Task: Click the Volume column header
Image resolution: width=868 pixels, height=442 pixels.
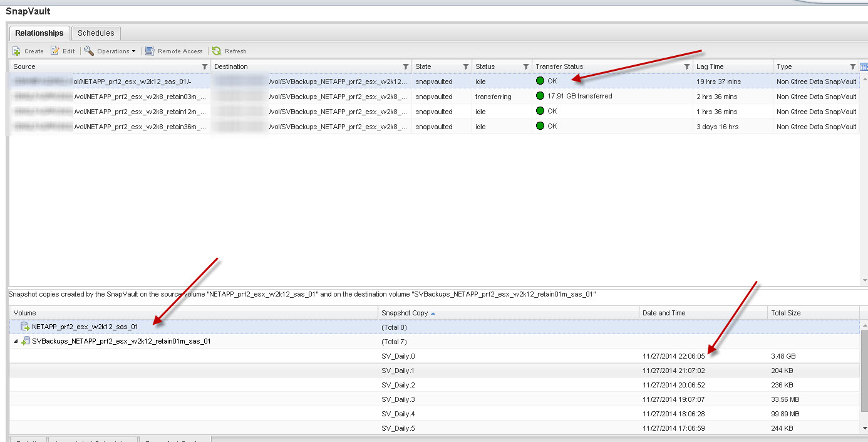Action: 194,313
